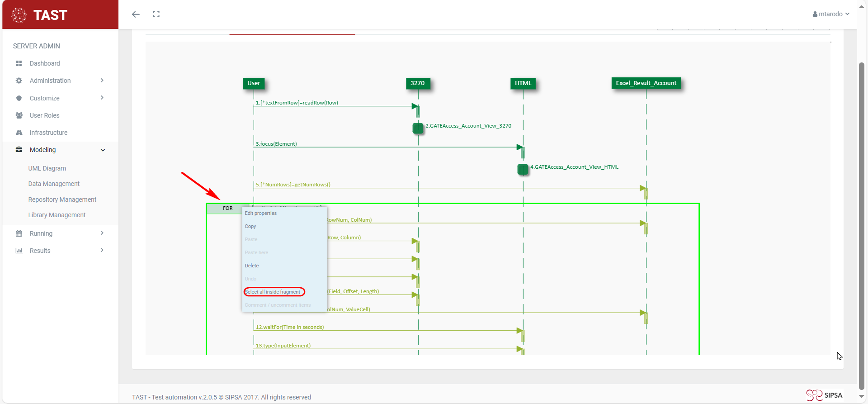Click the FOR fragment label
Screen dimensions: 868x404
tap(227, 209)
